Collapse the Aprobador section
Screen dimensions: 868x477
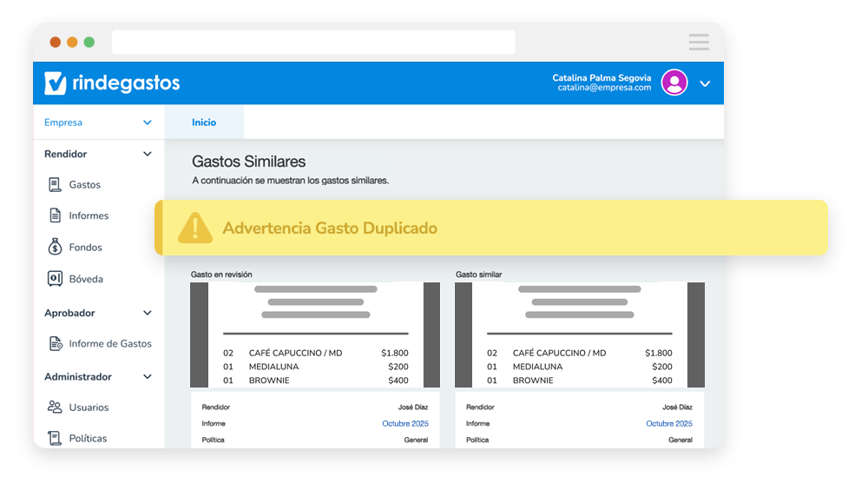(x=147, y=313)
